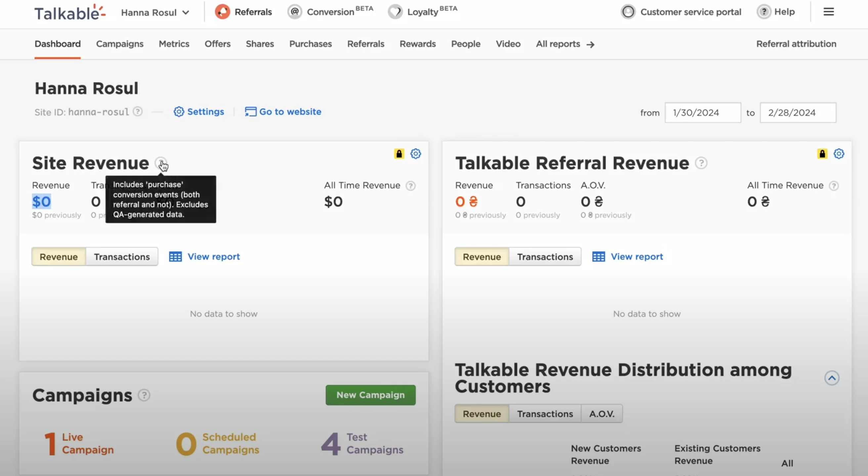Open All reports arrow menu
Screen dimensions: 868x476
[x=565, y=44]
